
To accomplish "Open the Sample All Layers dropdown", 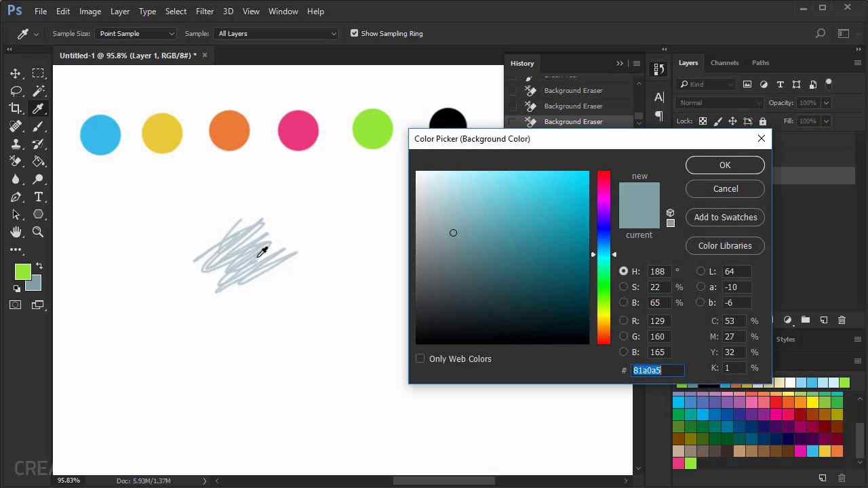I will pos(276,33).
